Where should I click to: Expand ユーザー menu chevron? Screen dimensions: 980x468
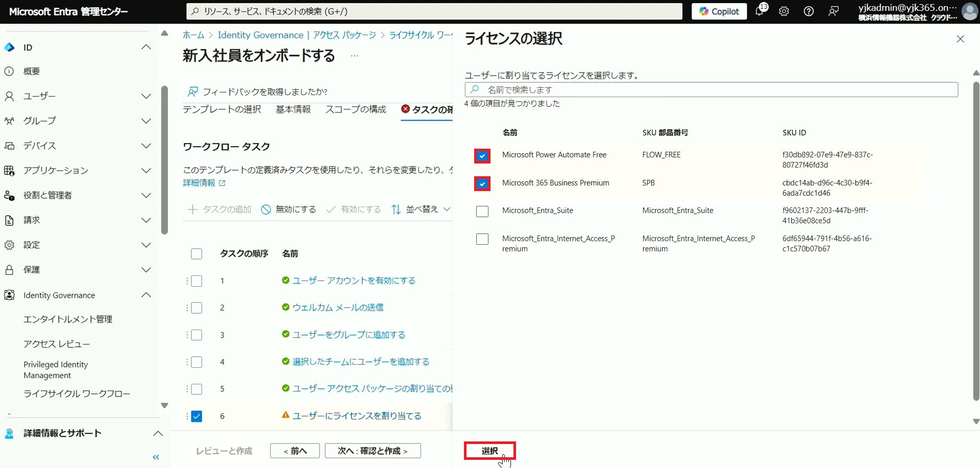coord(146,96)
